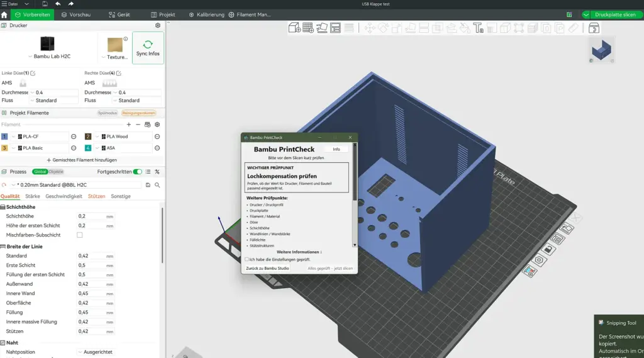The height and width of the screenshot is (358, 644).
Task: Select the Text shape tool in toolbar
Action: tap(478, 28)
